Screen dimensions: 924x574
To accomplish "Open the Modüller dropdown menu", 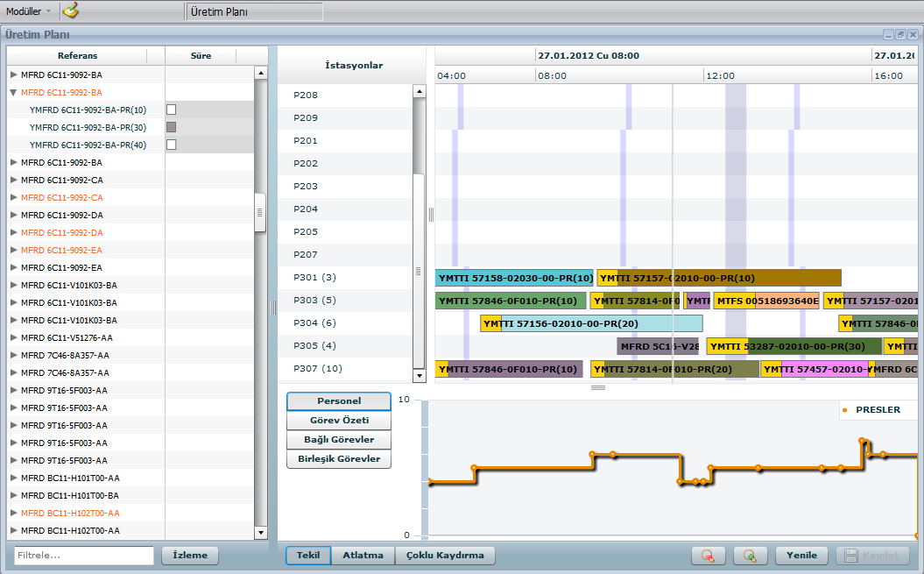I will click(28, 11).
